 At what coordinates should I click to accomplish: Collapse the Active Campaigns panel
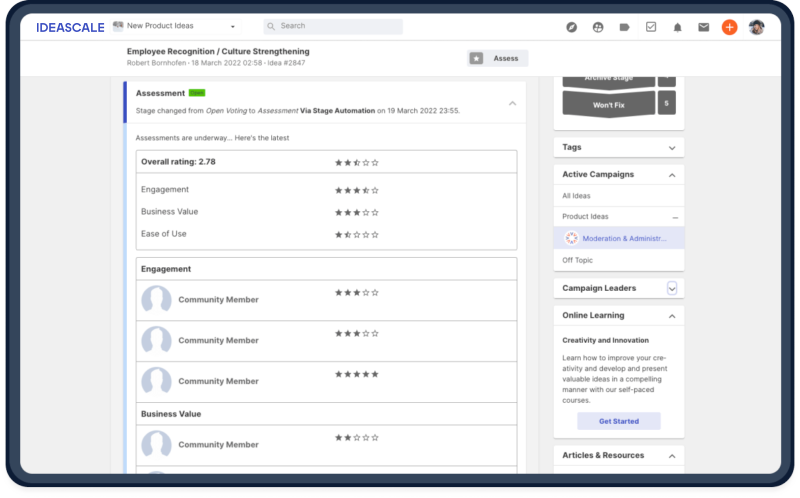pos(671,174)
